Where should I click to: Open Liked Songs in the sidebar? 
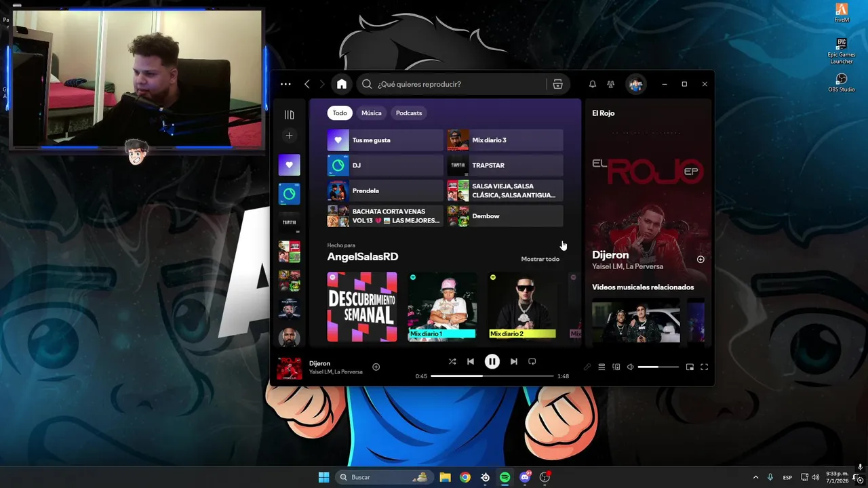(x=289, y=165)
